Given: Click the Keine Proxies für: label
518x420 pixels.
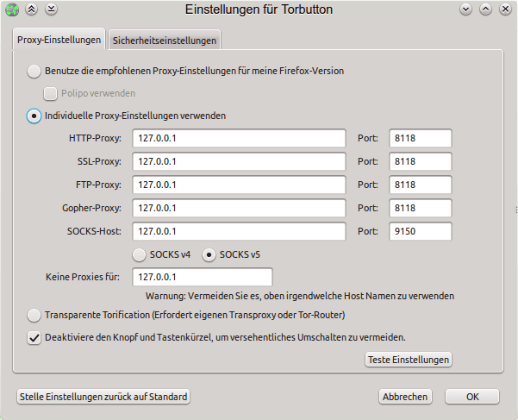Looking at the screenshot, I should (83, 277).
